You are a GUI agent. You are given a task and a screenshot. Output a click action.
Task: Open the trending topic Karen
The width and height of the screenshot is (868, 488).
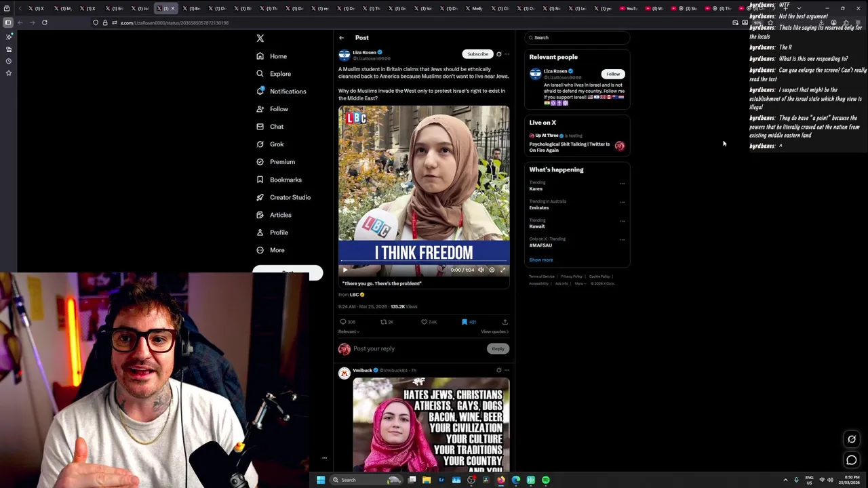(536, 189)
